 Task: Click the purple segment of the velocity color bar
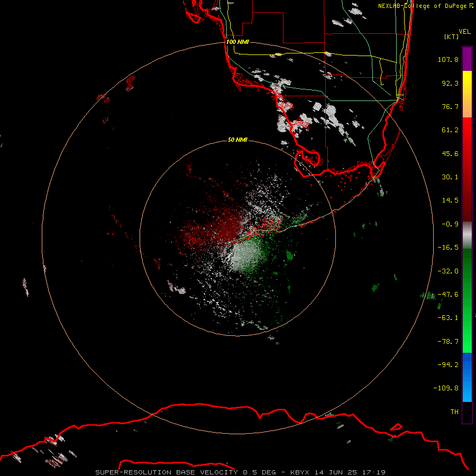(x=467, y=59)
